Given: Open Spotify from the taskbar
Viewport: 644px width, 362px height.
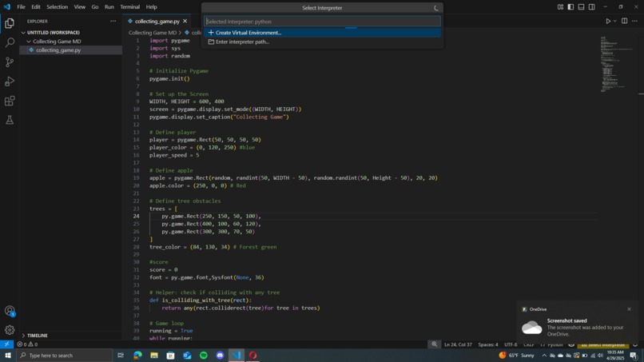Looking at the screenshot, I should [204, 356].
